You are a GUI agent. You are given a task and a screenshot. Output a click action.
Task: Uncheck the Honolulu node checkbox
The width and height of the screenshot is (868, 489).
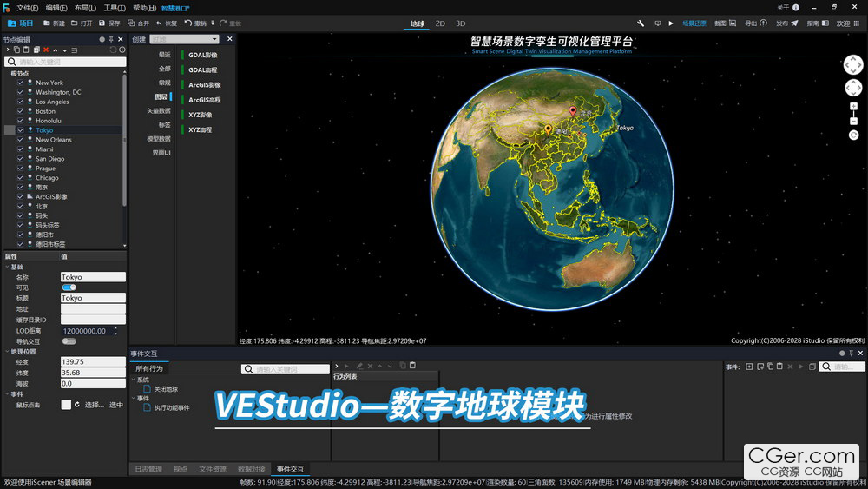21,120
